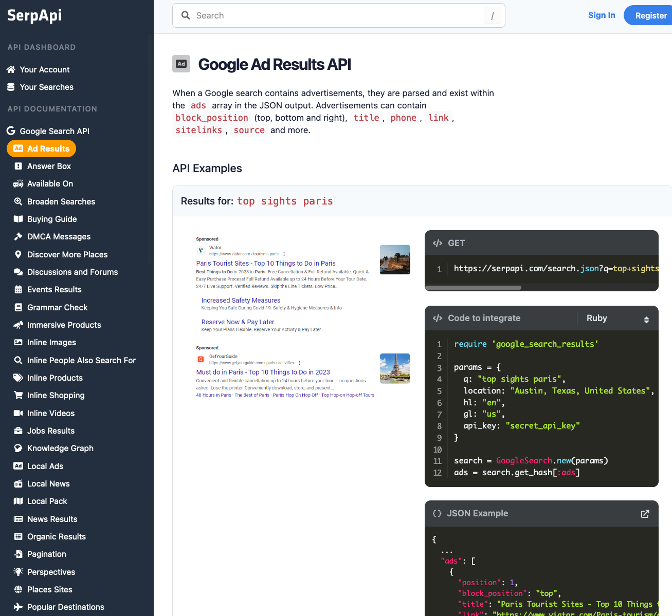Image resolution: width=672 pixels, height=616 pixels.
Task: Click the 'sitelinks' code term
Action: click(198, 130)
